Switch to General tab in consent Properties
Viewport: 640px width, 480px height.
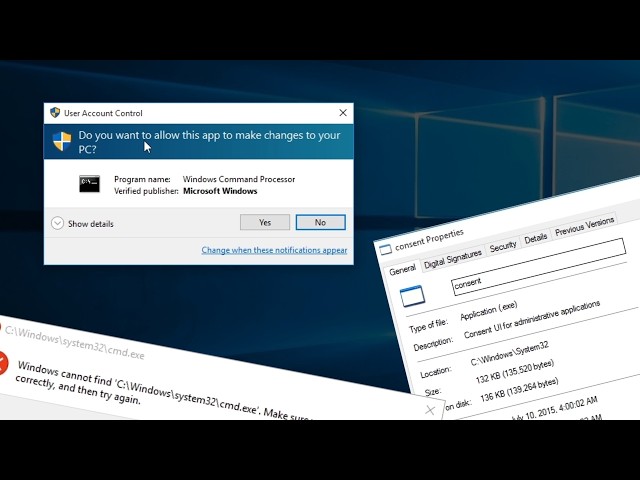(x=402, y=270)
